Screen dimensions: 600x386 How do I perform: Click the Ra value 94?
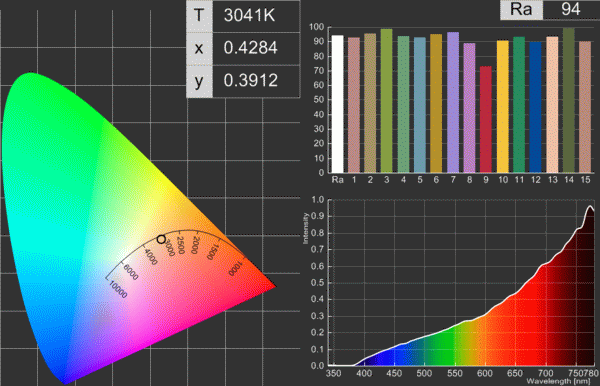pyautogui.click(x=571, y=10)
